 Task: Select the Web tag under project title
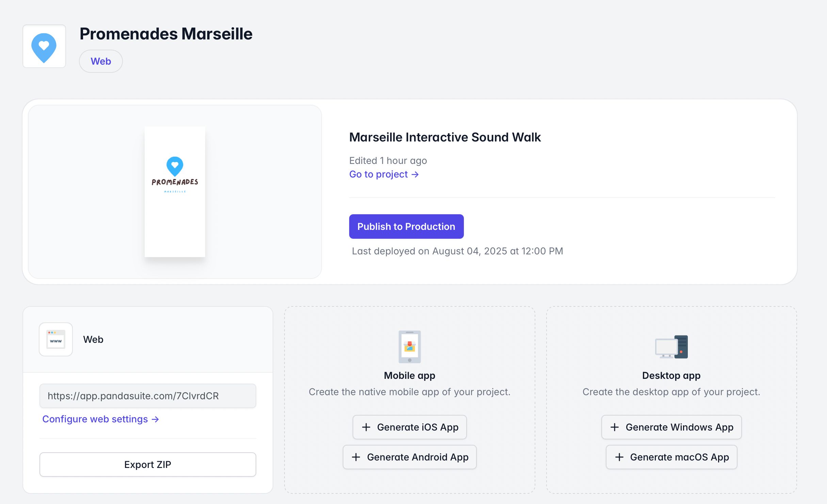pos(101,61)
